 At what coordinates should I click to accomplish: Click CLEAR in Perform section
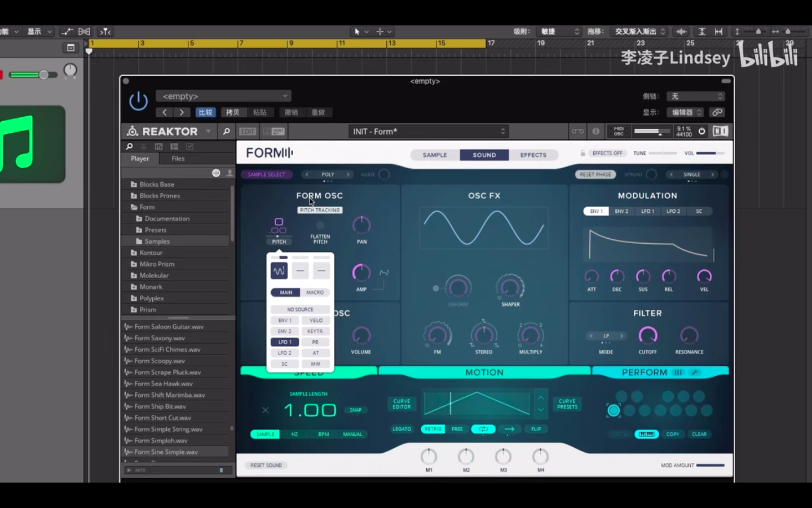pos(699,434)
